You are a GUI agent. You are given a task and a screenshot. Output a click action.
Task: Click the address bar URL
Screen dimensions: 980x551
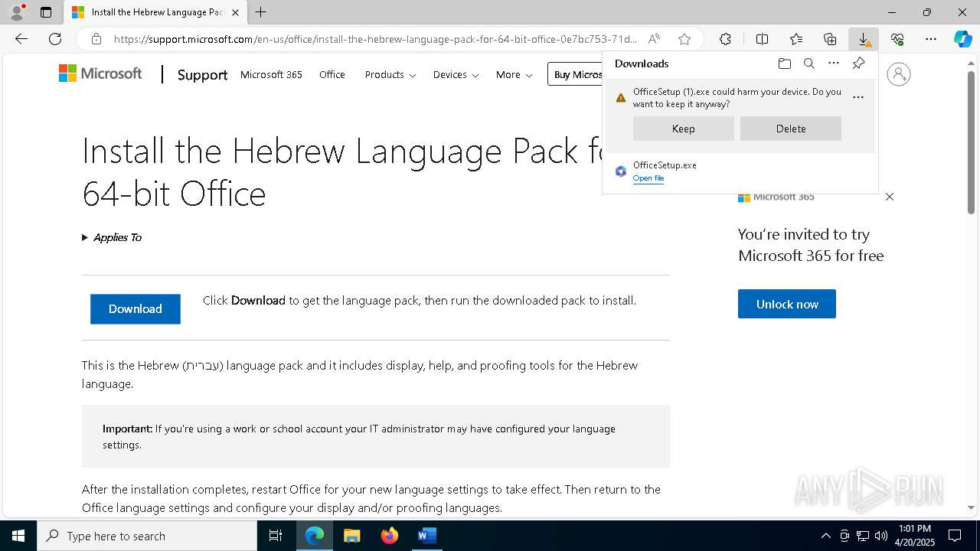(x=375, y=39)
